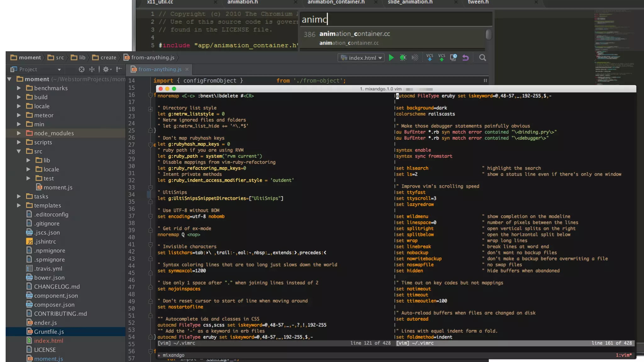Click the VCS commit changes icon
This screenshot has width=644, height=362.
tap(441, 58)
